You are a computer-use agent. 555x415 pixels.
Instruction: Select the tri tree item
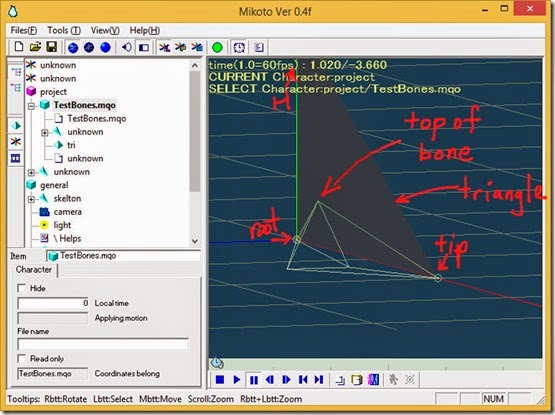pos(71,145)
